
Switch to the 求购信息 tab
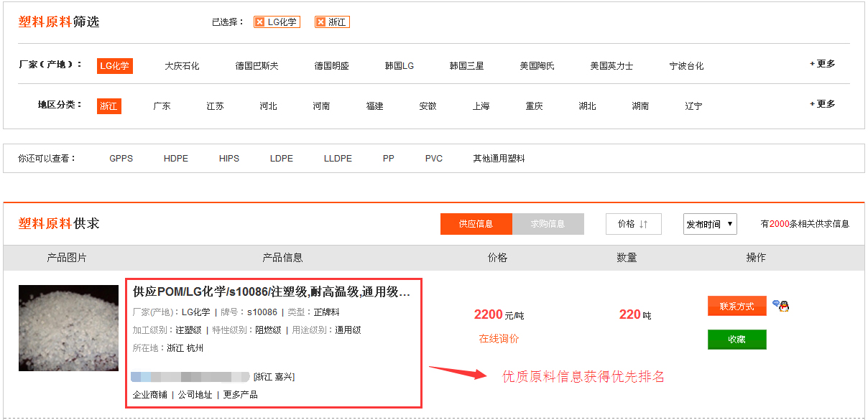pos(548,224)
